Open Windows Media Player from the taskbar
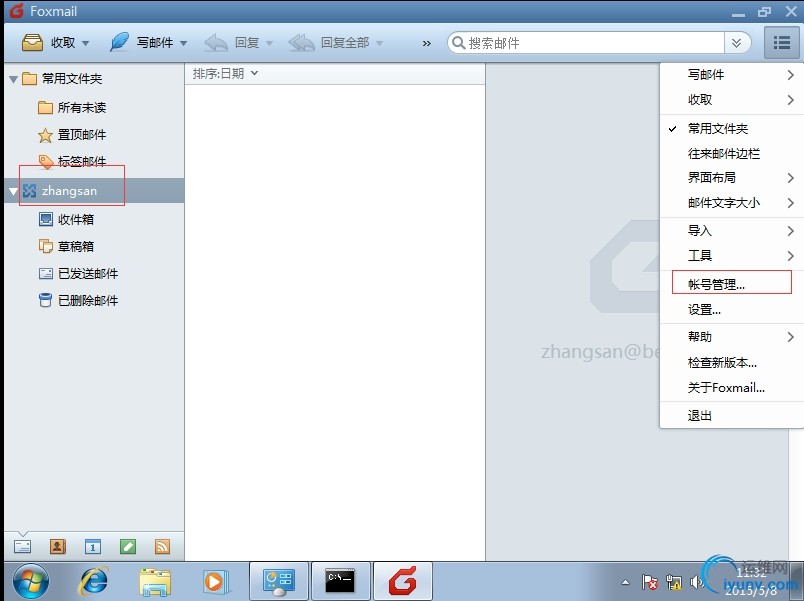Image resolution: width=804 pixels, height=601 pixels. click(216, 582)
